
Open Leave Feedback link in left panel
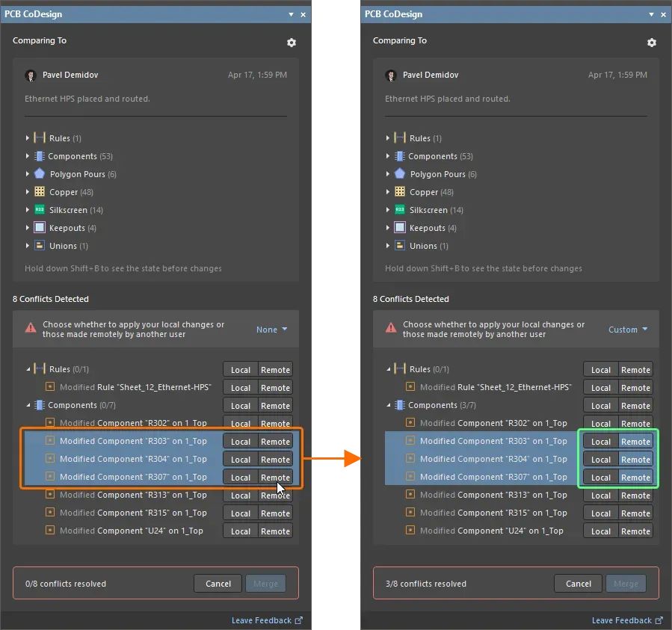pos(267,620)
